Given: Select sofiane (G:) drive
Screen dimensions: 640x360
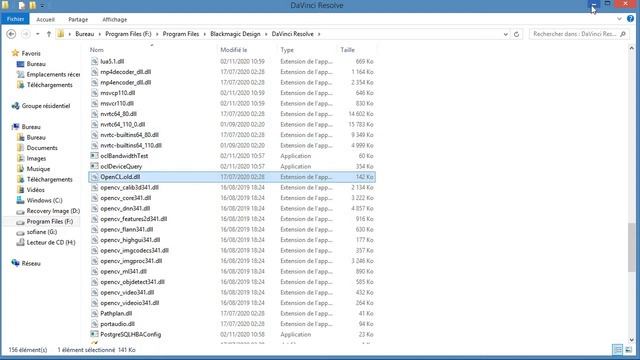Looking at the screenshot, I should click(x=42, y=232).
